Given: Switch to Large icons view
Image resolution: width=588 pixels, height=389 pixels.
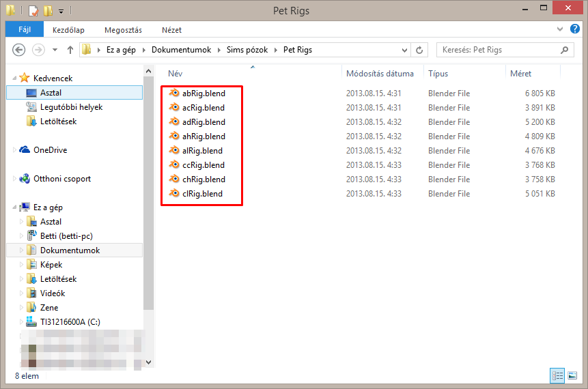Looking at the screenshot, I should tap(572, 375).
